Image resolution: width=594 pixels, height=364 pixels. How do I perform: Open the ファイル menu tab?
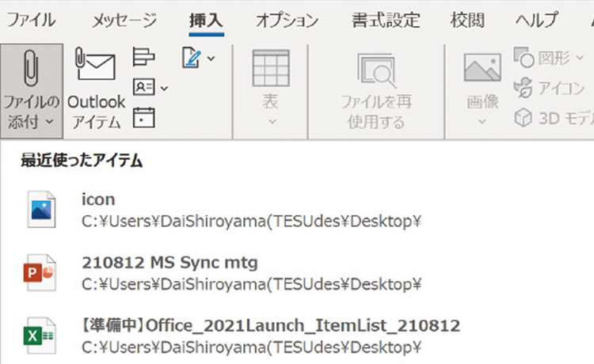(x=34, y=20)
